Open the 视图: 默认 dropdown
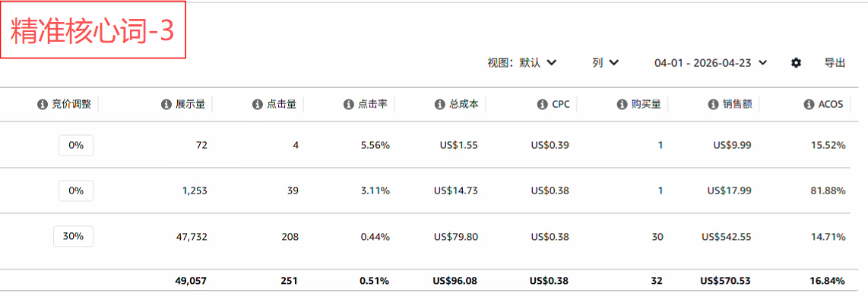 521,63
